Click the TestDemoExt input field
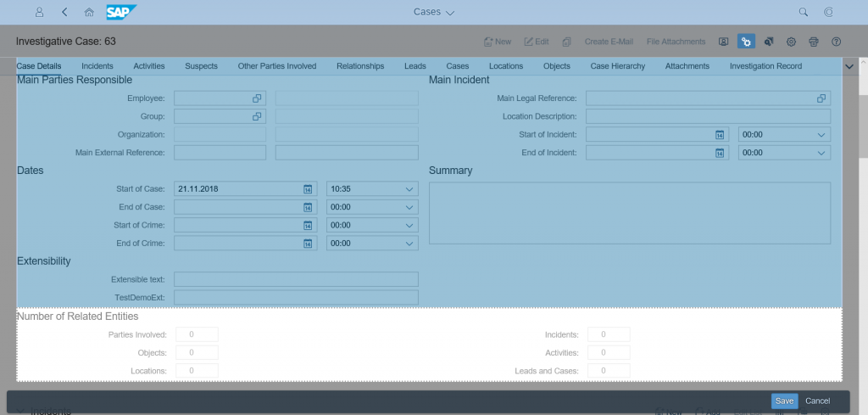This screenshot has width=868, height=415. [x=296, y=298]
